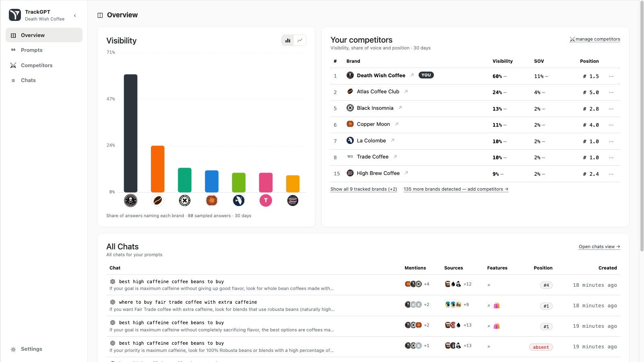Open more options for Death Wish Coffee row
The width and height of the screenshot is (644, 362).
point(611,76)
